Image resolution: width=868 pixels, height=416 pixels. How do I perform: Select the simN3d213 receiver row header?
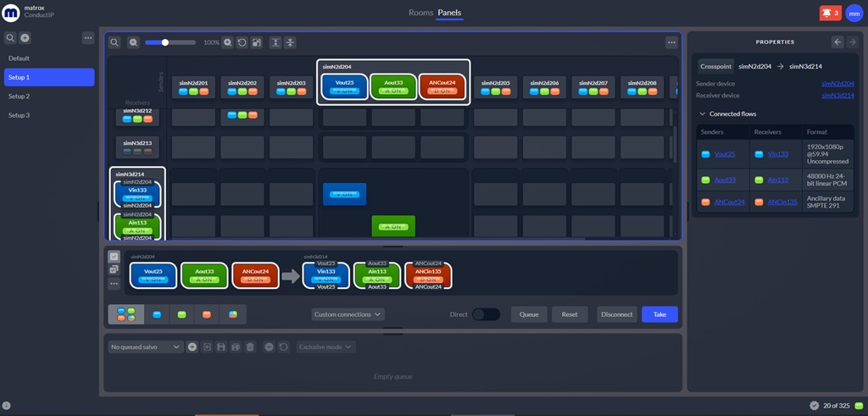tap(137, 147)
